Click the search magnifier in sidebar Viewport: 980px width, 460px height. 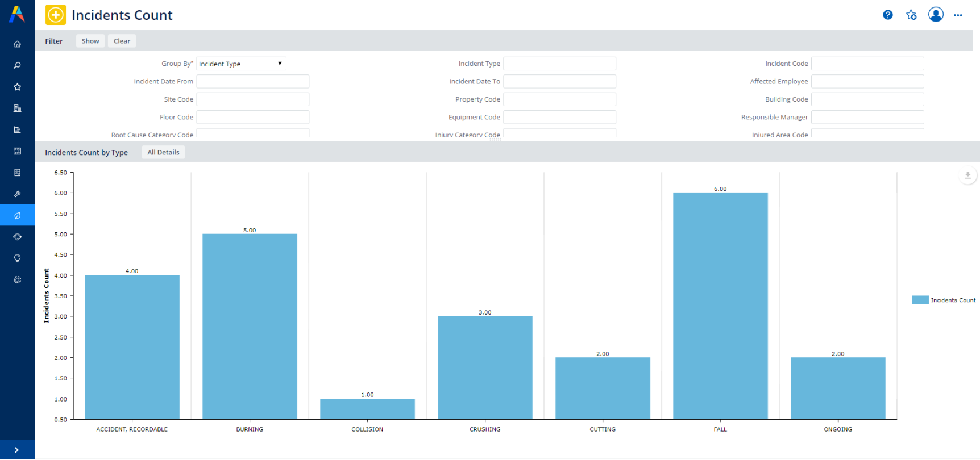(x=17, y=66)
